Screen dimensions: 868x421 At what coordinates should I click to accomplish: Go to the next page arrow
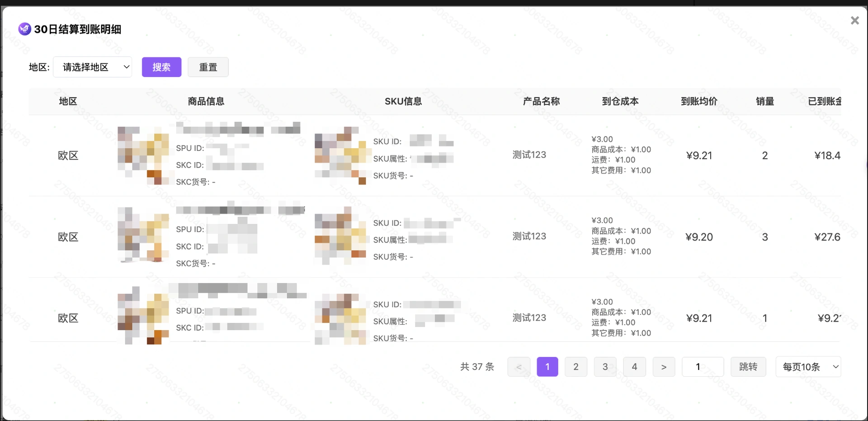664,367
